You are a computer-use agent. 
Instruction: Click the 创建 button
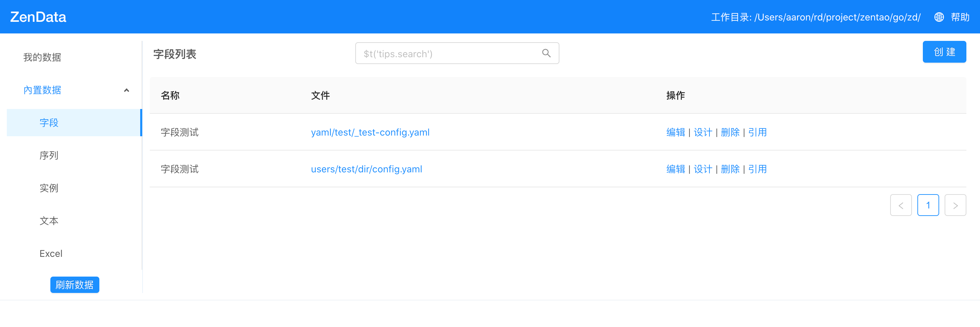944,52
